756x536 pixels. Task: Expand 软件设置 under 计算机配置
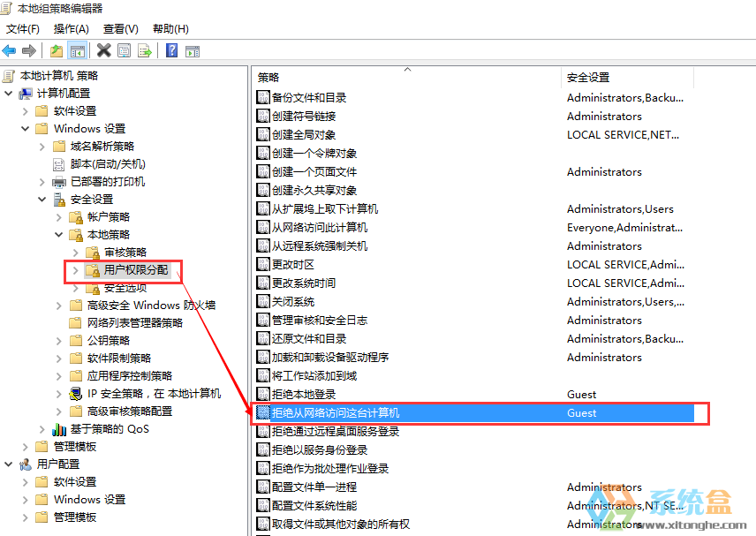tap(25, 111)
